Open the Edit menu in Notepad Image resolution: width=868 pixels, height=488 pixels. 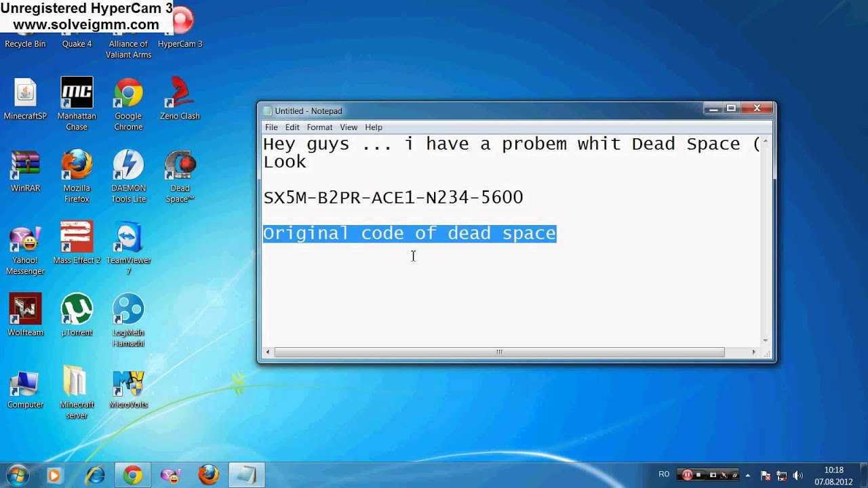pos(292,127)
